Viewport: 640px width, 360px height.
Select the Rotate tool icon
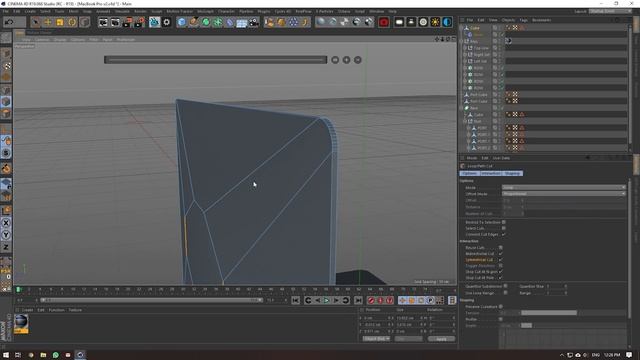[72, 22]
